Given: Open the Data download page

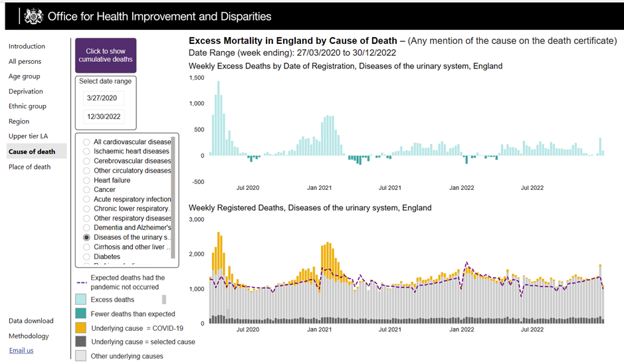Looking at the screenshot, I should coord(31,321).
